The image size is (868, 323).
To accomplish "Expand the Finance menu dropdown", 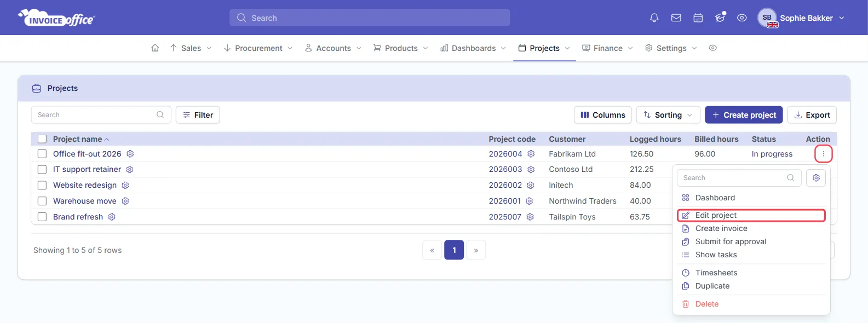I will pyautogui.click(x=607, y=48).
